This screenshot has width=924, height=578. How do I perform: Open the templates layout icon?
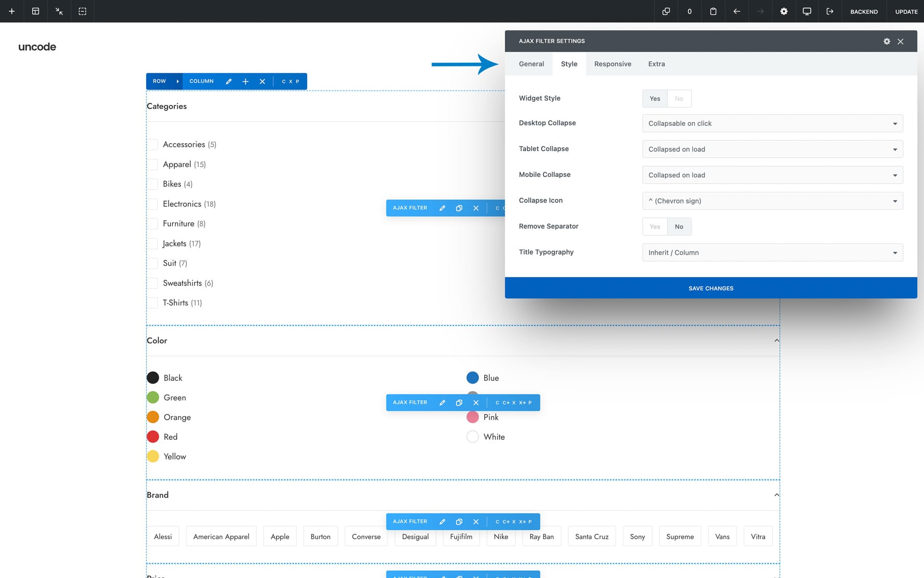click(x=36, y=11)
